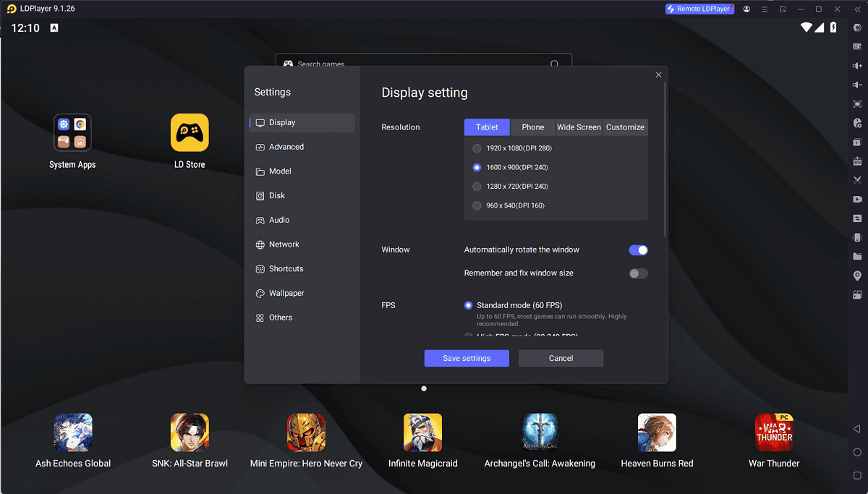Increase volume using the sidebar volume-up icon
868x494 pixels.
[857, 65]
